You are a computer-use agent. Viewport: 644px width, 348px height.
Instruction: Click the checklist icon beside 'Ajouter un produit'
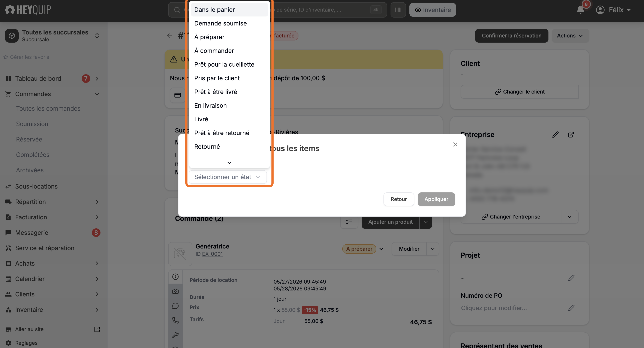pyautogui.click(x=349, y=222)
